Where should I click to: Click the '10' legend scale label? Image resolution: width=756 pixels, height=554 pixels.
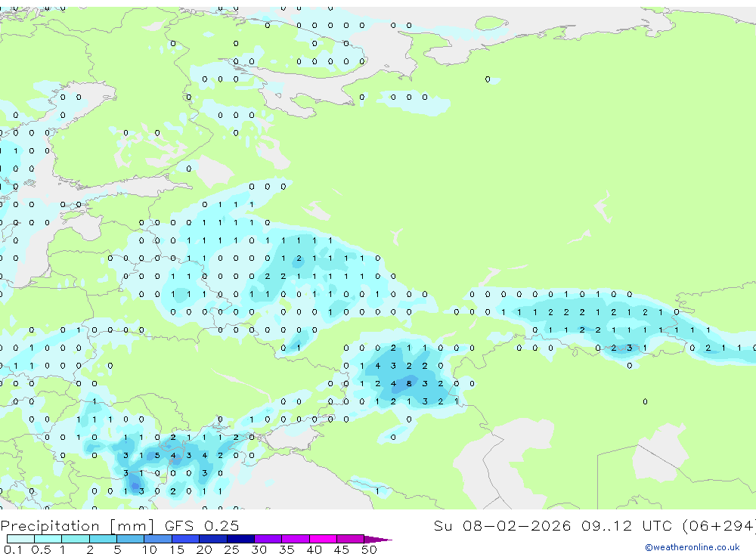click(x=149, y=549)
